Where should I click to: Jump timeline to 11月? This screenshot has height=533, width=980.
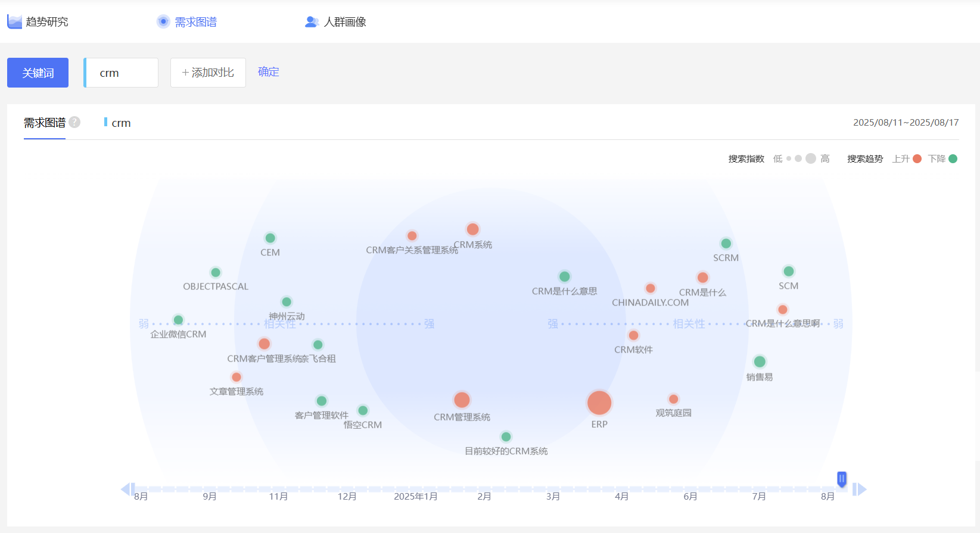click(x=278, y=496)
